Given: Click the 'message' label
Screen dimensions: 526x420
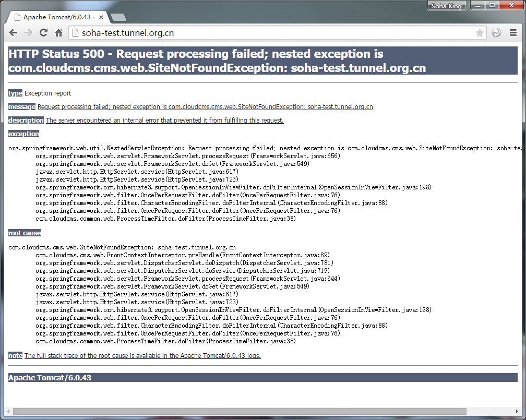Looking at the screenshot, I should (x=22, y=106).
